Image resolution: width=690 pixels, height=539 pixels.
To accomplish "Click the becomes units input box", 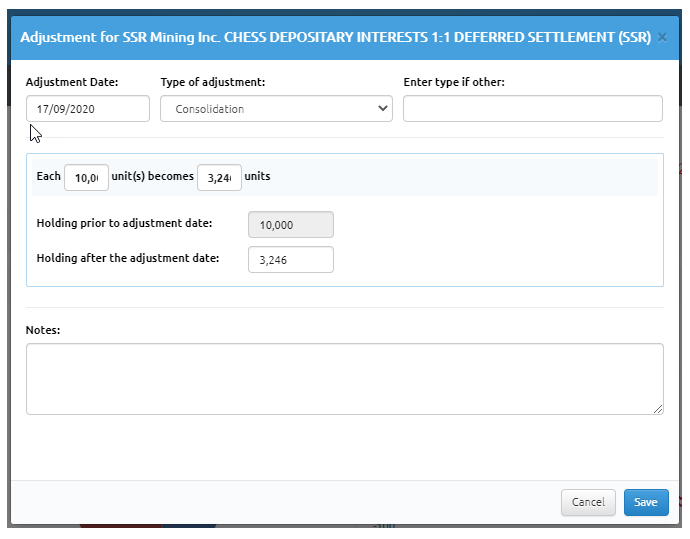I will tap(219, 178).
